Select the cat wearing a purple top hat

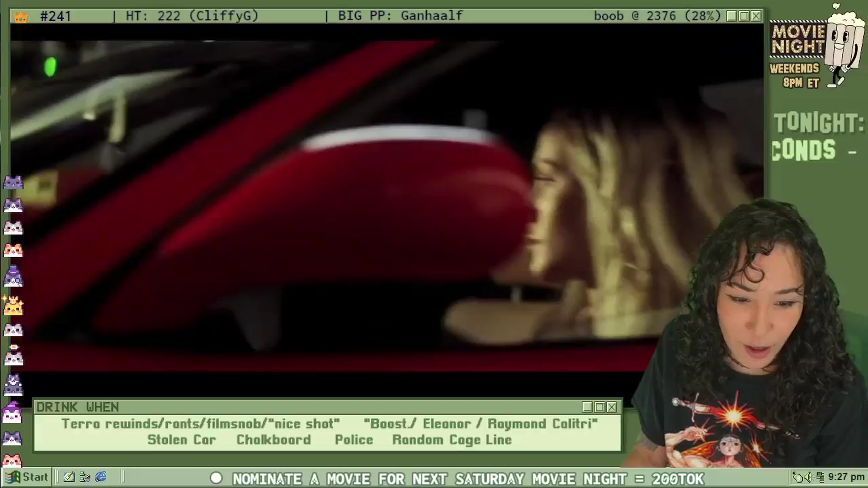coord(13,277)
